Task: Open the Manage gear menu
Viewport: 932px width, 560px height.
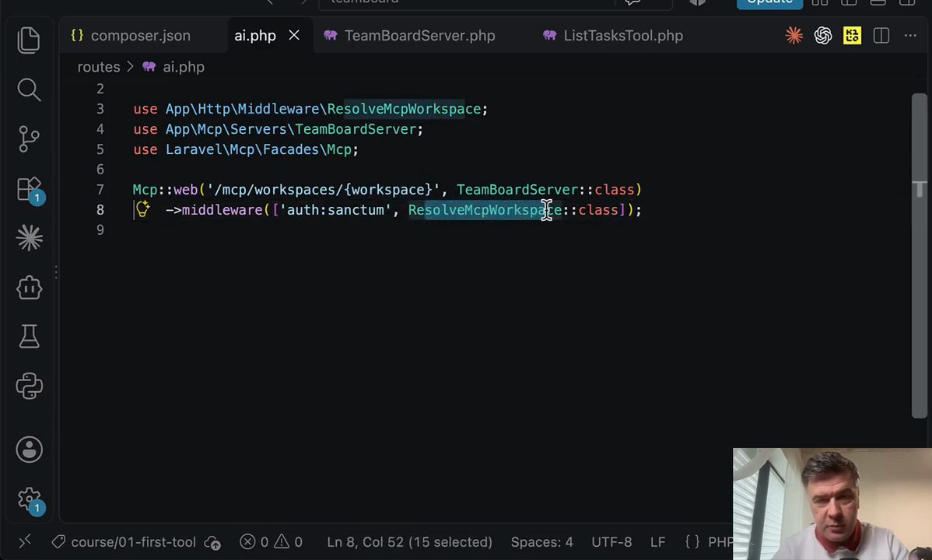Action: [x=29, y=499]
